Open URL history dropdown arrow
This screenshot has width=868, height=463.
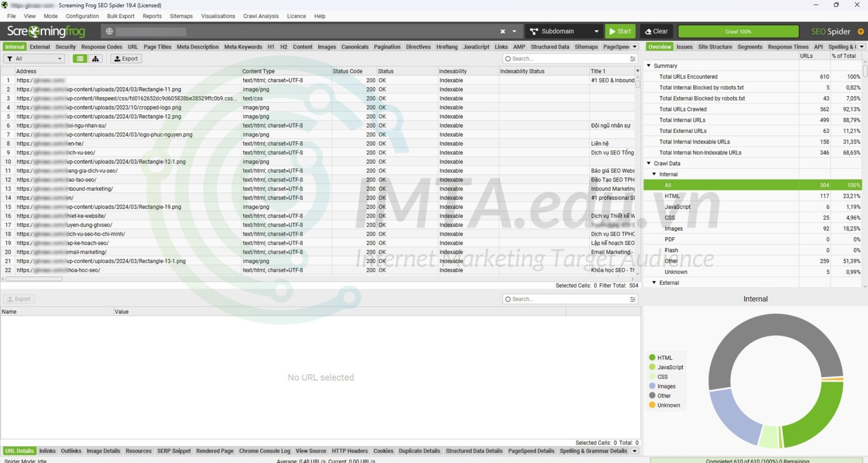click(x=514, y=31)
